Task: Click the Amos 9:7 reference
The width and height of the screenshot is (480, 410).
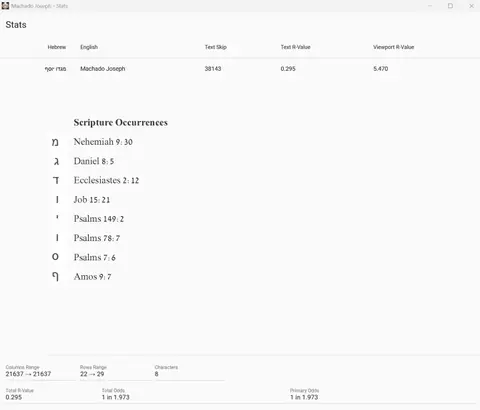Action: (92, 277)
